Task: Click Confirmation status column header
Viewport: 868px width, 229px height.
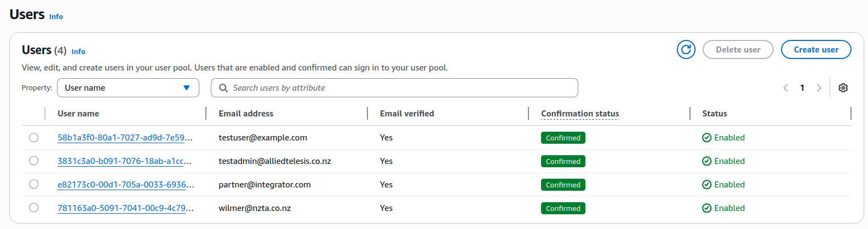Action: (580, 114)
